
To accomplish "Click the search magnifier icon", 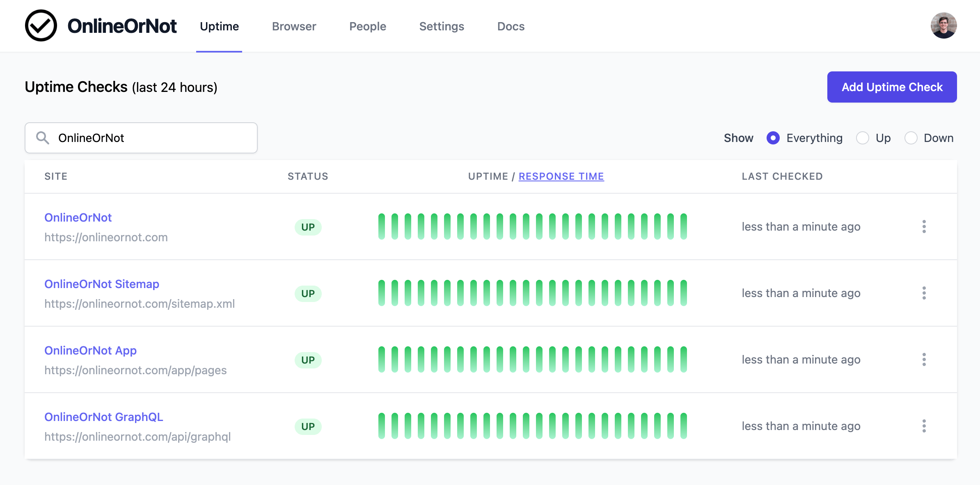I will coord(43,138).
